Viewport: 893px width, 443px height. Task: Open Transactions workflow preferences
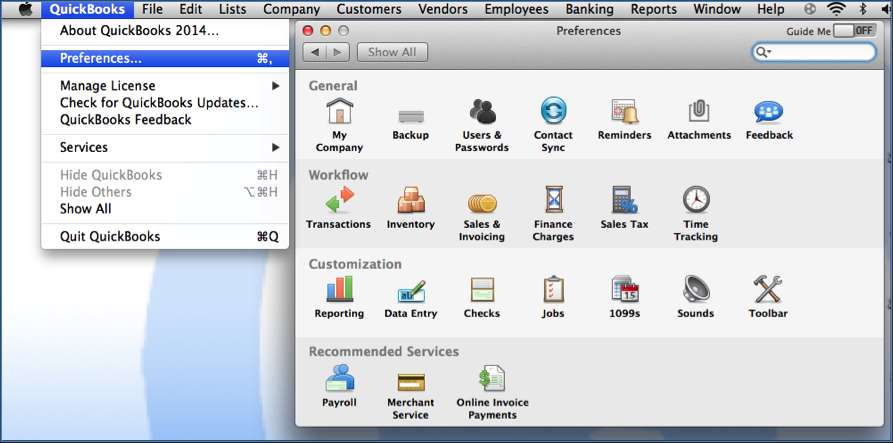338,207
